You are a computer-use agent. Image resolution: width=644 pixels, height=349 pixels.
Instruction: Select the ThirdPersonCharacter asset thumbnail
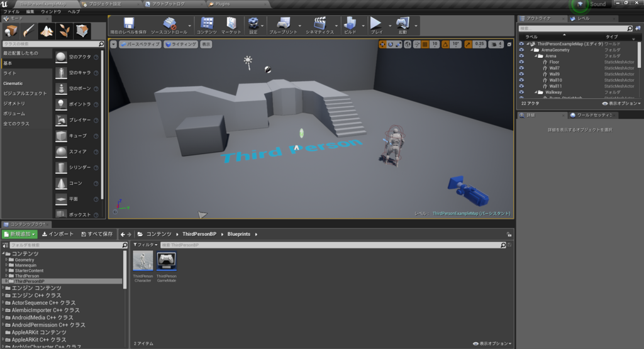(143, 261)
